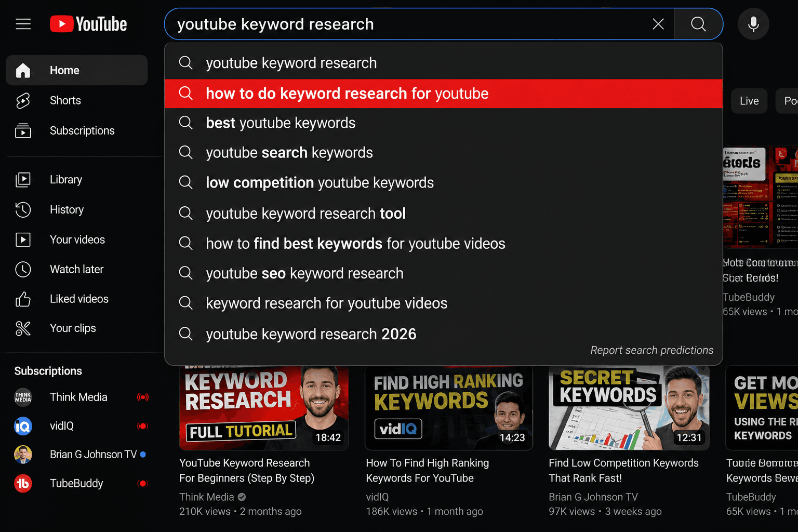Open Report search predictions link
The width and height of the screenshot is (798, 532).
click(x=651, y=350)
